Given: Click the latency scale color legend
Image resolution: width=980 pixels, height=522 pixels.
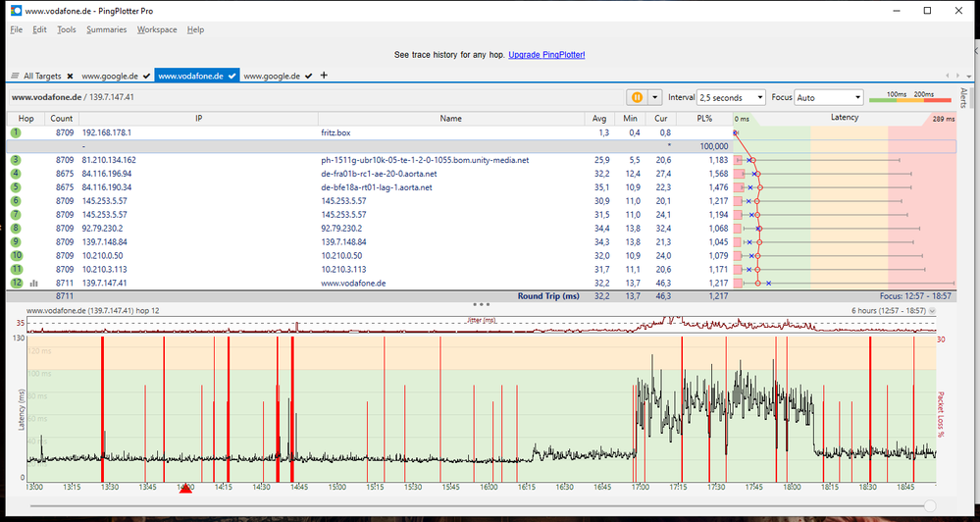Looking at the screenshot, I should [x=911, y=98].
